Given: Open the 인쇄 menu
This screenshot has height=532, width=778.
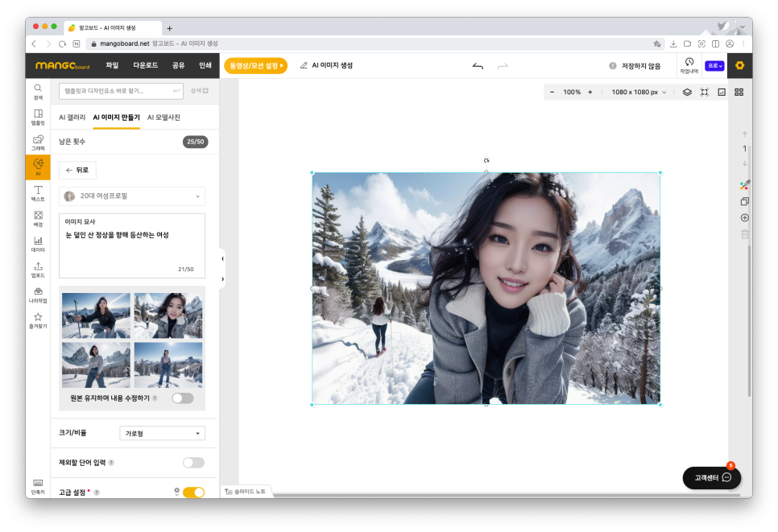Looking at the screenshot, I should tap(205, 65).
